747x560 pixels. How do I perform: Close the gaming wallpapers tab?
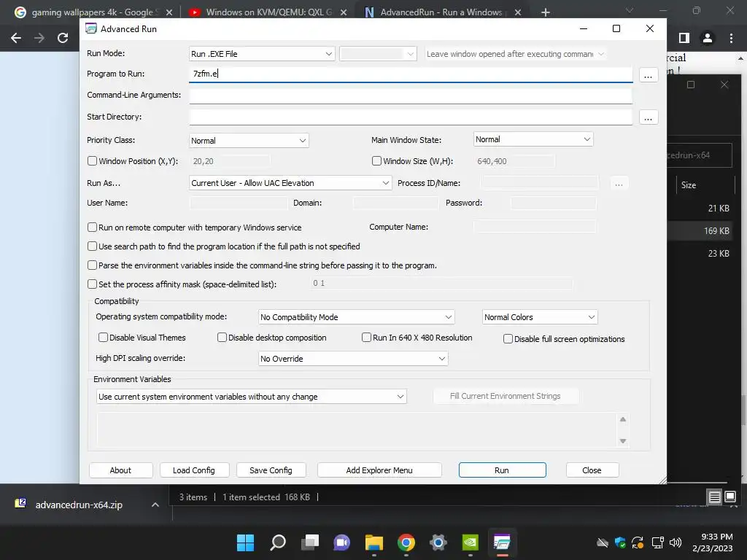pos(169,12)
